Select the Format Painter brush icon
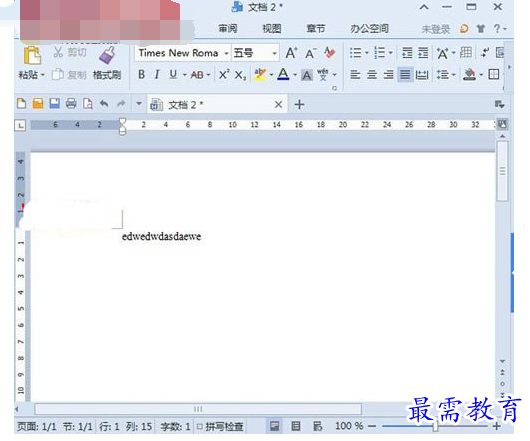530x441 pixels. pos(107,55)
